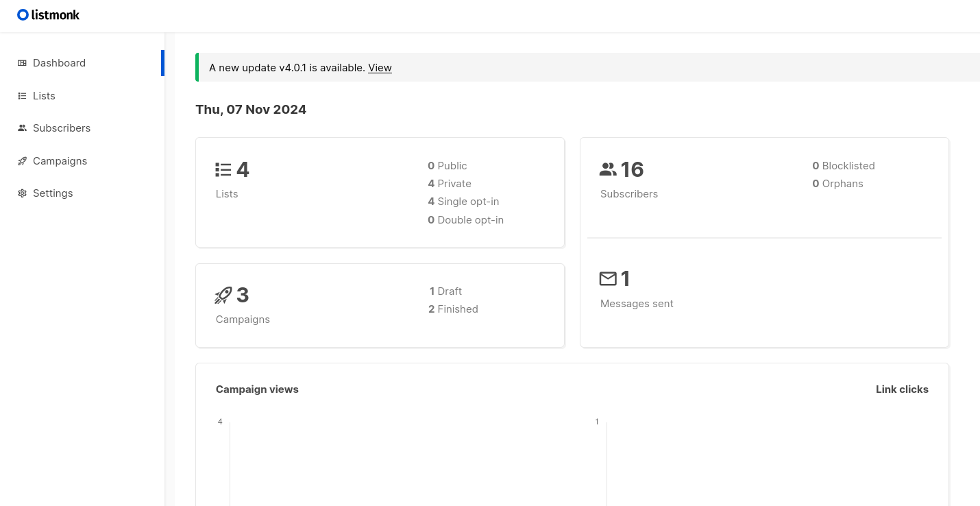Click the 'Messages sent' label

coord(637,304)
